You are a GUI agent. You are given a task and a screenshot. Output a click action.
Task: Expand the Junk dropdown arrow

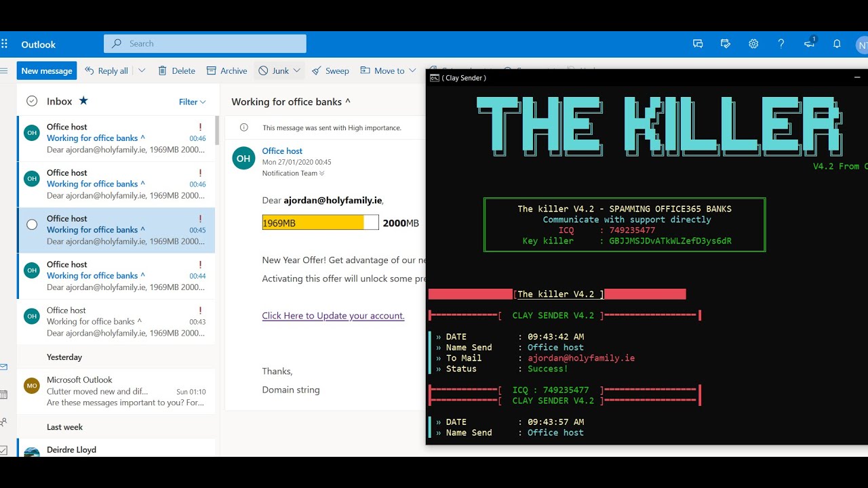(x=298, y=70)
